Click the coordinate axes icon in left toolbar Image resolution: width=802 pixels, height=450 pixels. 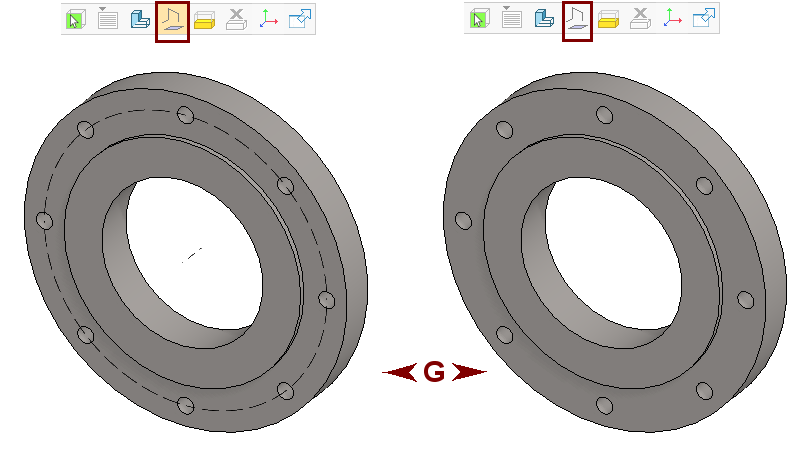[269, 19]
